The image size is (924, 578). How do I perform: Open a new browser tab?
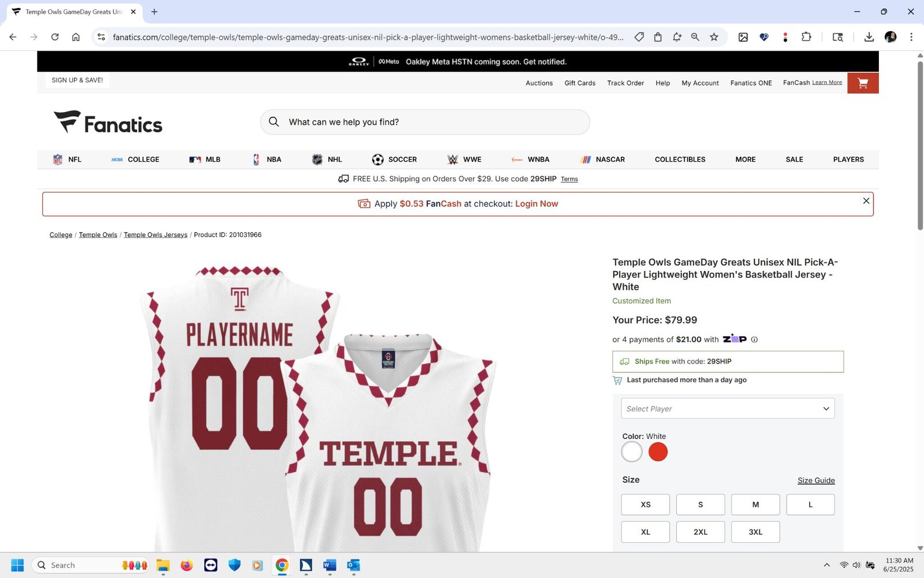[154, 12]
